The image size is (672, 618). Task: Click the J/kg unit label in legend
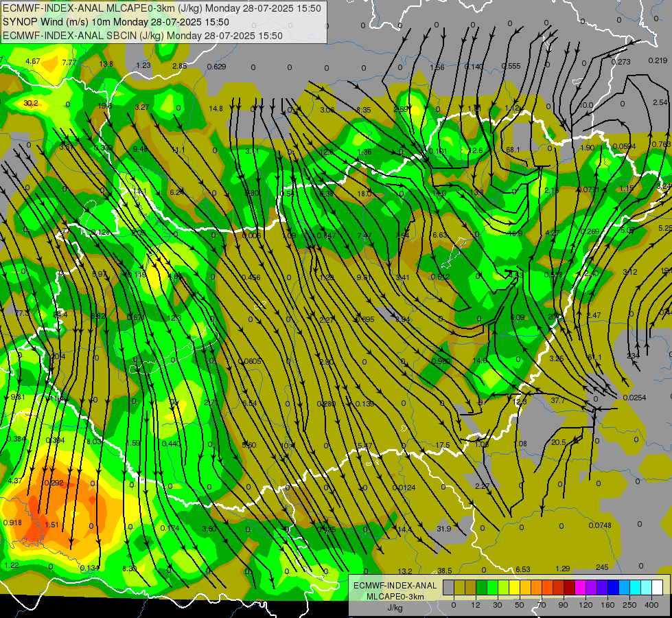(395, 608)
